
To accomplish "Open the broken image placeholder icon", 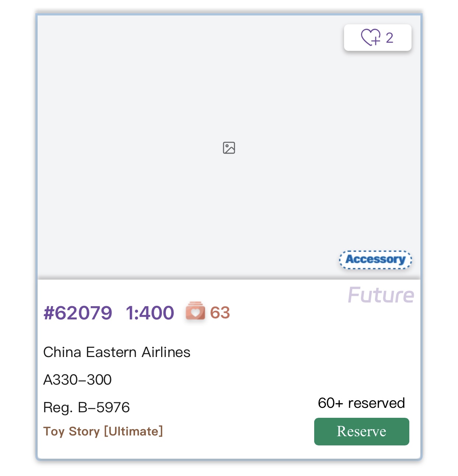I will point(229,148).
